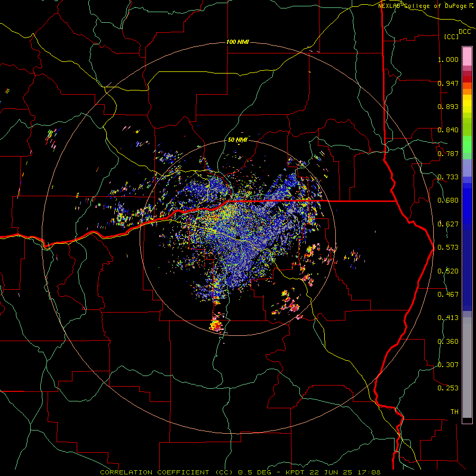
Task: Click the 0.573 legend value
Action: (x=448, y=248)
